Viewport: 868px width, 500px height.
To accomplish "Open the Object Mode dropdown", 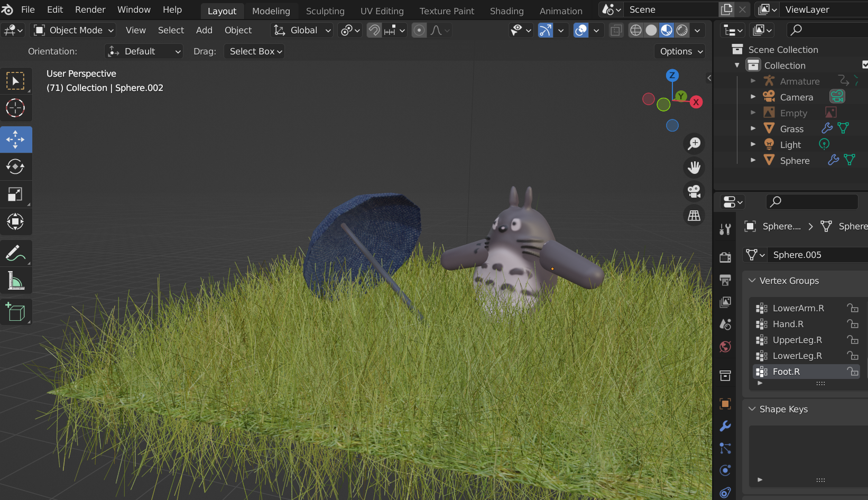I will click(74, 31).
